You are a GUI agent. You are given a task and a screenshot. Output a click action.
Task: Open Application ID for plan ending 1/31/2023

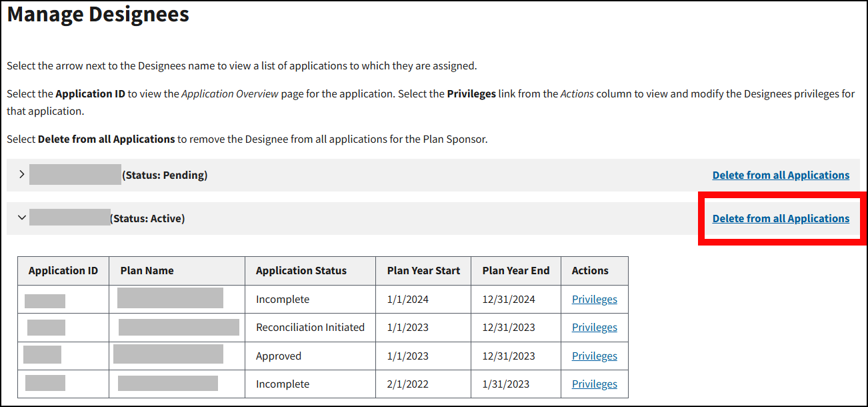45,383
